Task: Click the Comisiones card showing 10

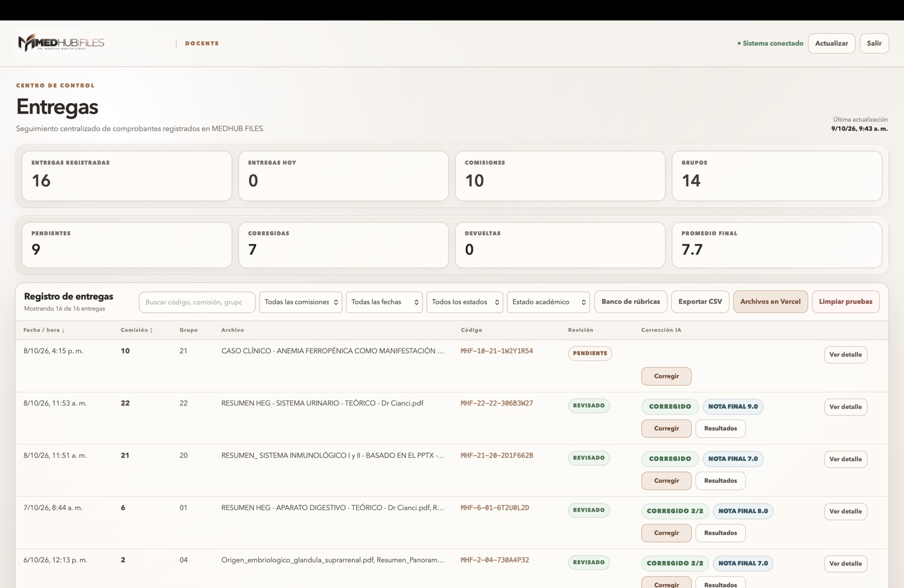Action: point(560,176)
